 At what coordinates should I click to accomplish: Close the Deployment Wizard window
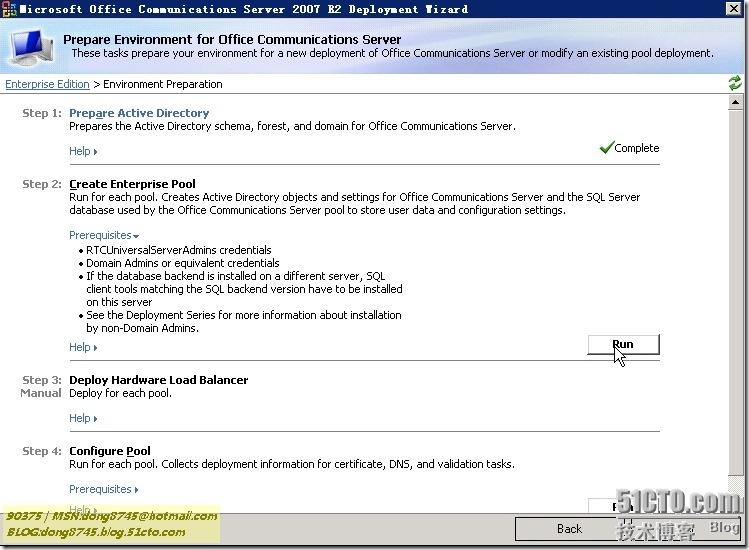[x=734, y=9]
